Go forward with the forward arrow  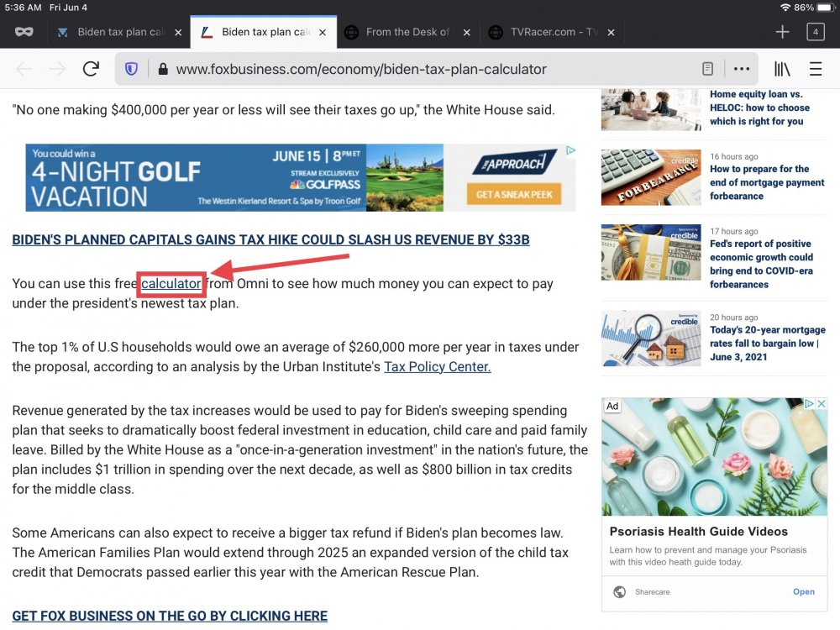point(57,69)
